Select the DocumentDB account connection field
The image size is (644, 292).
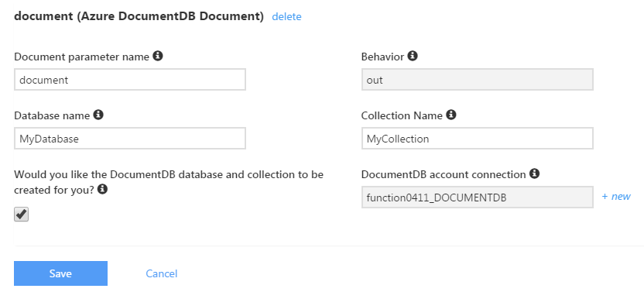tap(478, 198)
